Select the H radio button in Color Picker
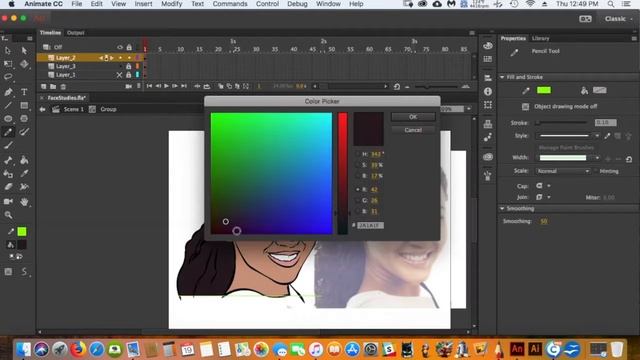The width and height of the screenshot is (640, 360). coord(358,154)
